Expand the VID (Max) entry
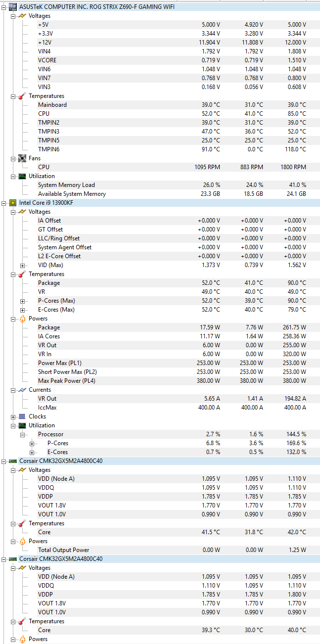 tap(22, 265)
